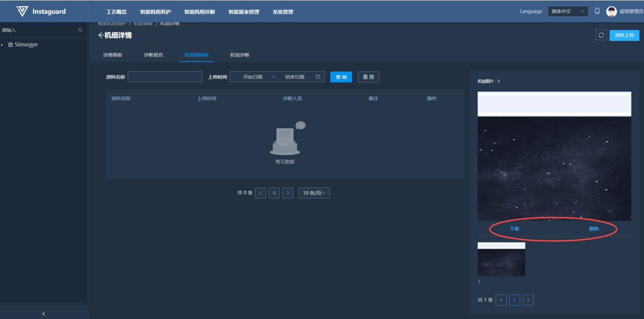The height and width of the screenshot is (319, 644).
Task: Click the search magnifier in sidebar
Action: [x=80, y=30]
